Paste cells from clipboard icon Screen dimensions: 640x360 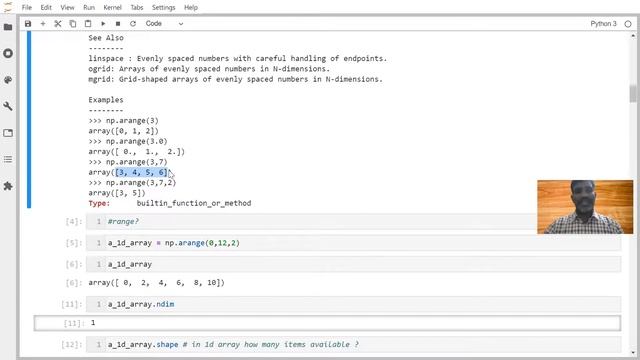coord(88,24)
